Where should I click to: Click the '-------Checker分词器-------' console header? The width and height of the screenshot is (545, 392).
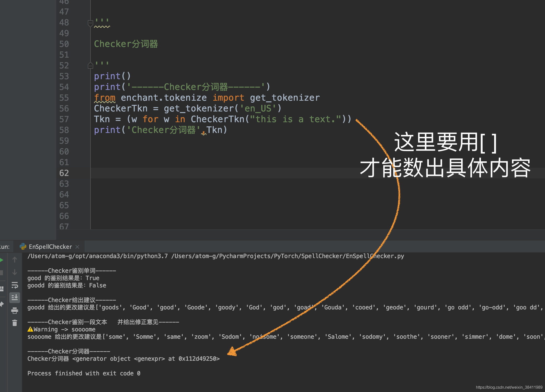pos(69,351)
